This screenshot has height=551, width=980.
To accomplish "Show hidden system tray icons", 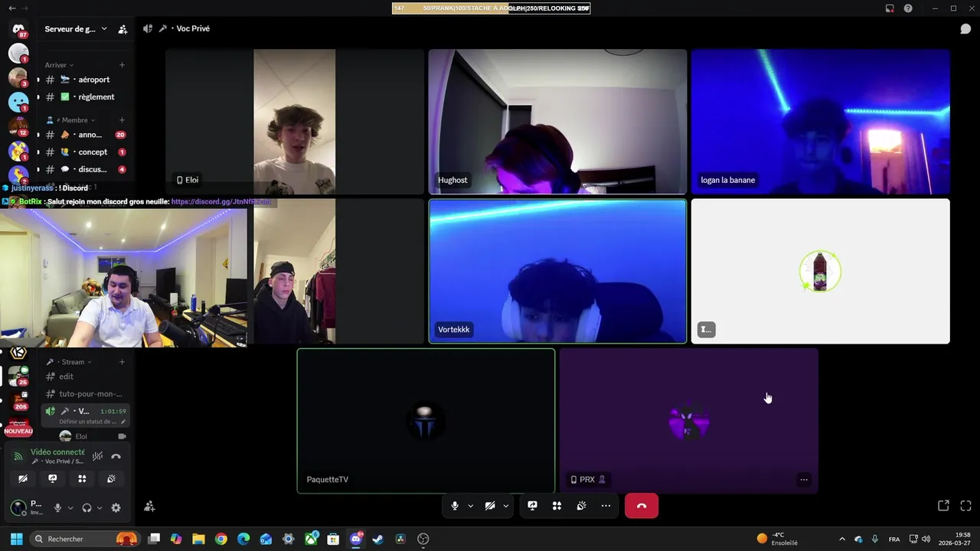I will pyautogui.click(x=842, y=539).
